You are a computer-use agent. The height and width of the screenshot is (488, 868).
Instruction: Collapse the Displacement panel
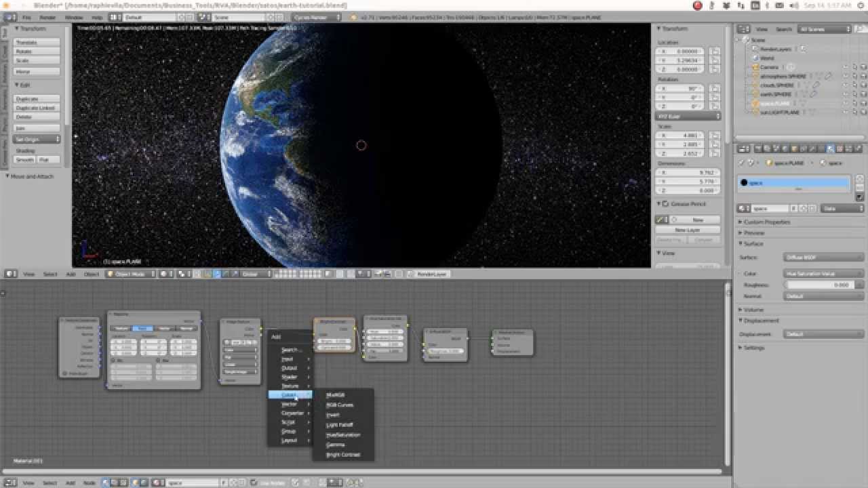click(x=761, y=321)
